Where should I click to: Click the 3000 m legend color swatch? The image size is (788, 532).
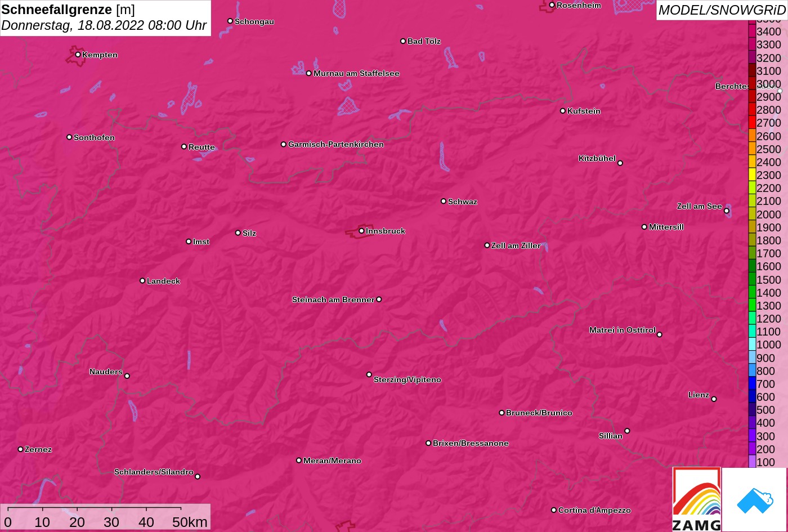(752, 84)
